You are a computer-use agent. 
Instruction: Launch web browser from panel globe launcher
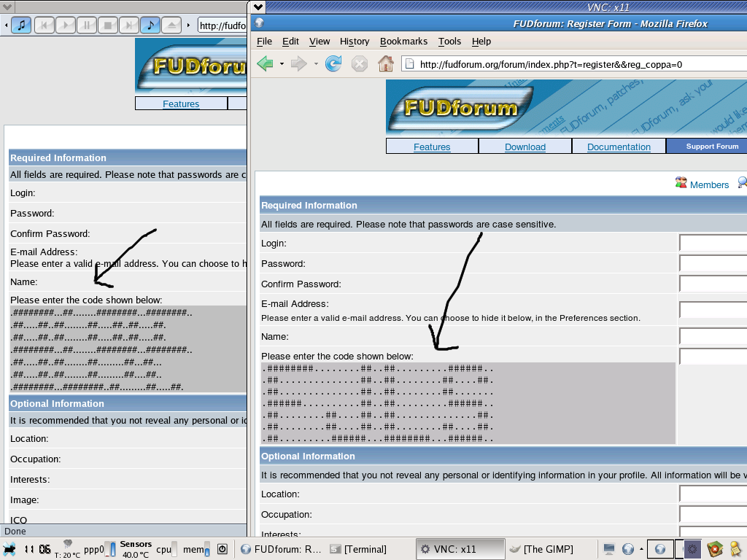[628, 549]
